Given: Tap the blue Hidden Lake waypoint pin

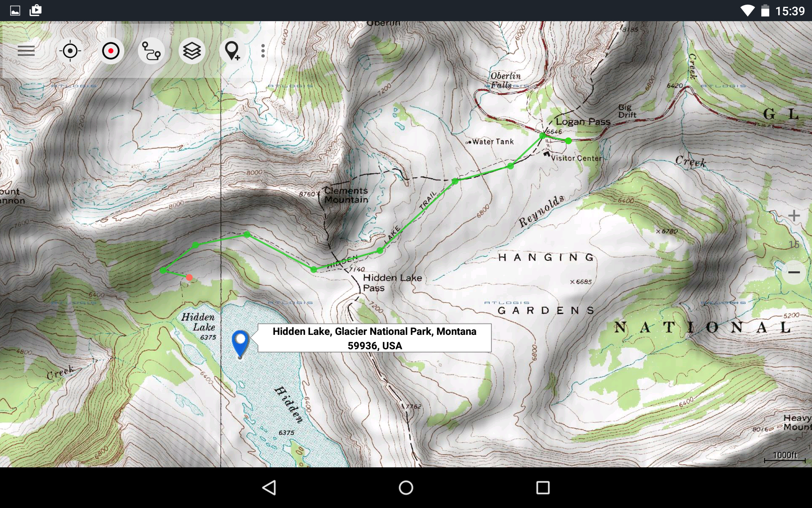Looking at the screenshot, I should pos(240,342).
